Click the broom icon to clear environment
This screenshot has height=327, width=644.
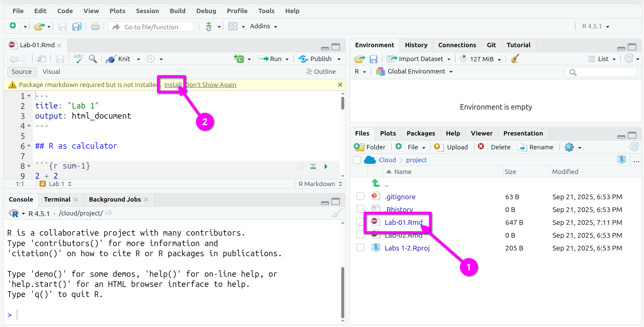[x=514, y=59]
